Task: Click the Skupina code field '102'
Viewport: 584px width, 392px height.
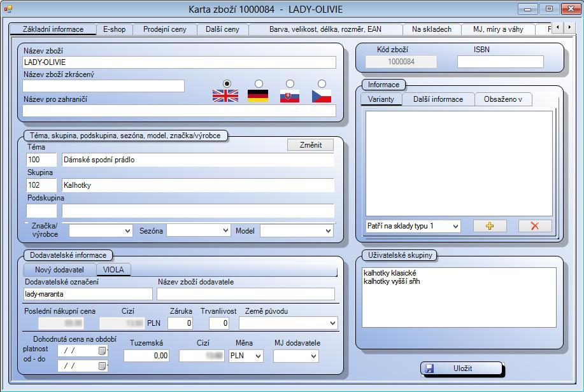Action: 41,185
